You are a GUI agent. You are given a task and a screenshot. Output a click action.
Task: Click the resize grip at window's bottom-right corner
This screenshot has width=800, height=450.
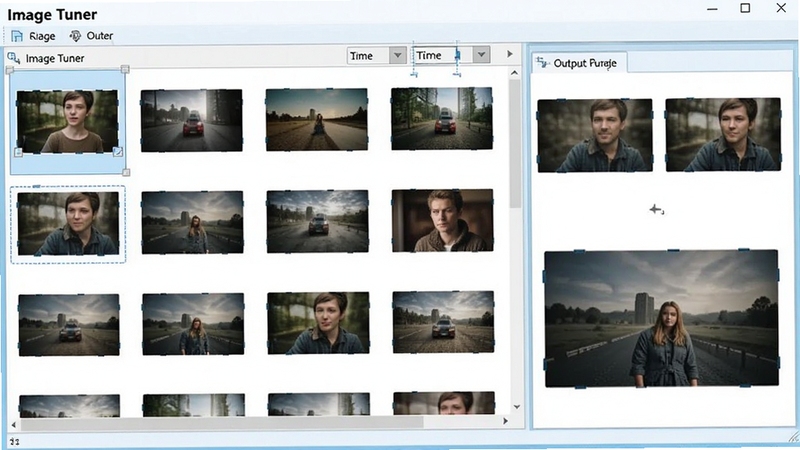(793, 436)
